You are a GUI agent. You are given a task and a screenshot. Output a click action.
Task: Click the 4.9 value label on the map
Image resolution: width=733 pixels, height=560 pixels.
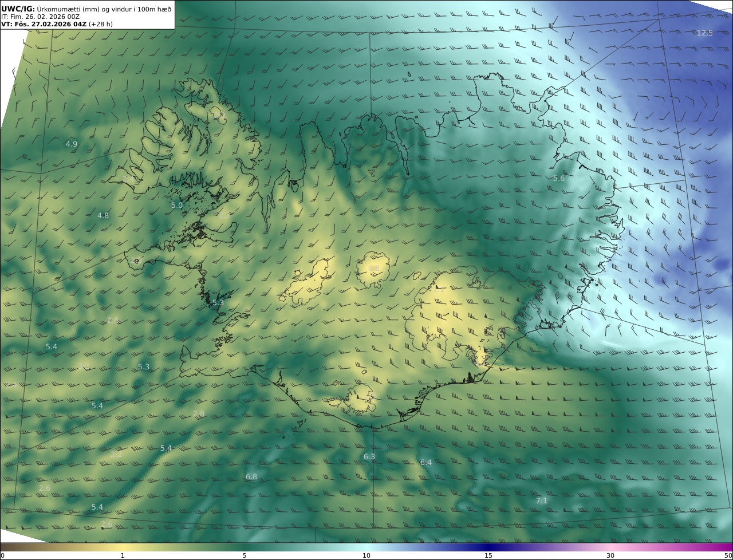(72, 144)
